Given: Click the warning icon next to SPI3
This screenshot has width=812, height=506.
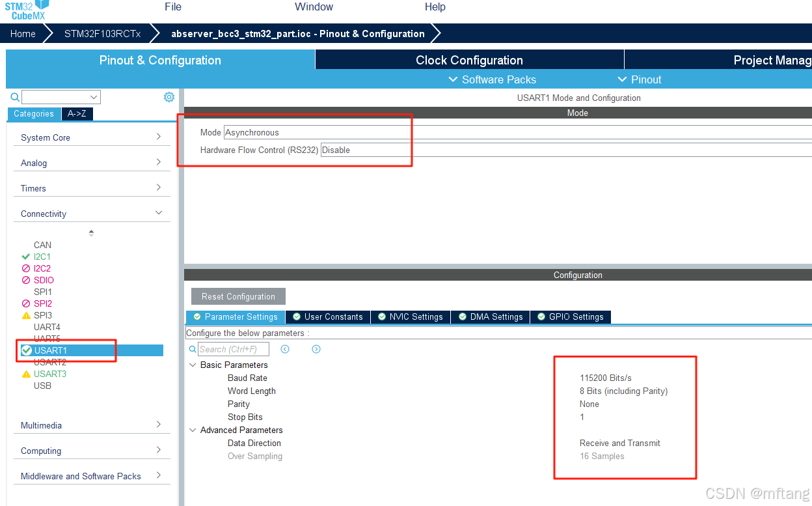Looking at the screenshot, I should coord(26,315).
